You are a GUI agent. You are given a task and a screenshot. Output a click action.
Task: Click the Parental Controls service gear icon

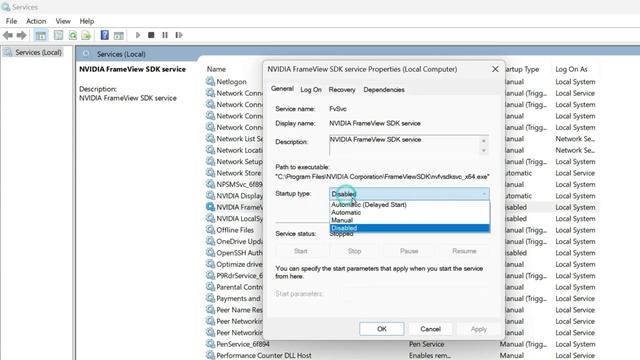[211, 287]
